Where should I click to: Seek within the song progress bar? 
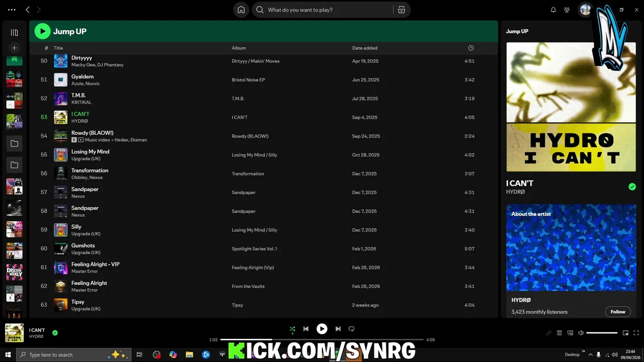(322, 340)
